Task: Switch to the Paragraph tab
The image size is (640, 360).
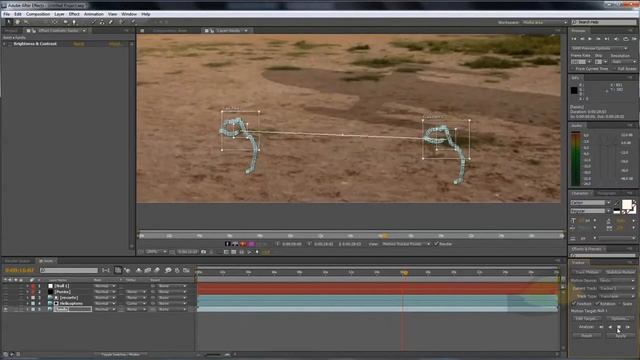Action: click(607, 193)
